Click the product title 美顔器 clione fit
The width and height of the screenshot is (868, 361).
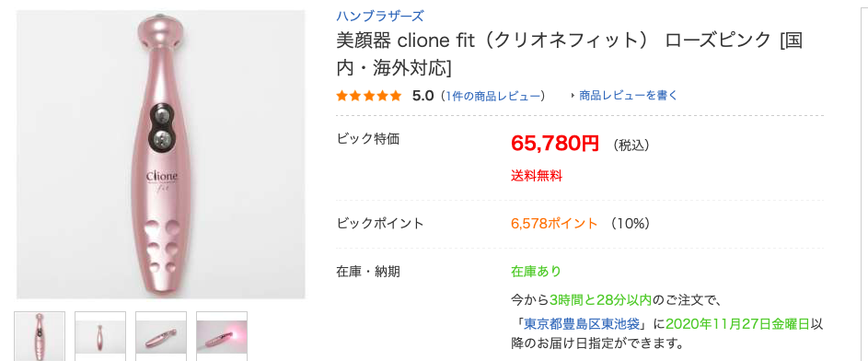point(570,53)
